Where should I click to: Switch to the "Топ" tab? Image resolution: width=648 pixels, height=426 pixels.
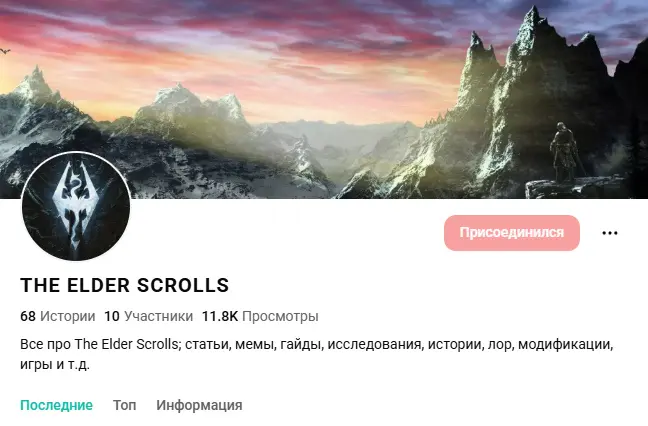click(x=124, y=405)
